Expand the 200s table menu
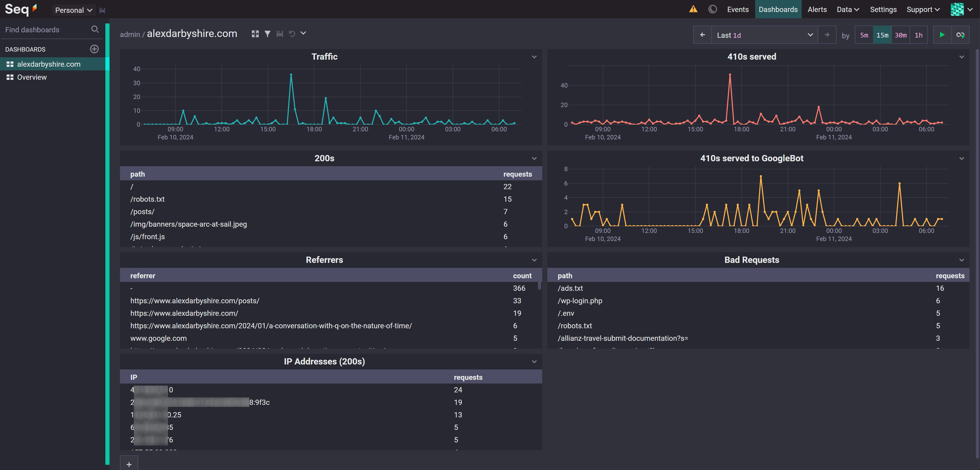Image resolution: width=980 pixels, height=470 pixels. [534, 158]
